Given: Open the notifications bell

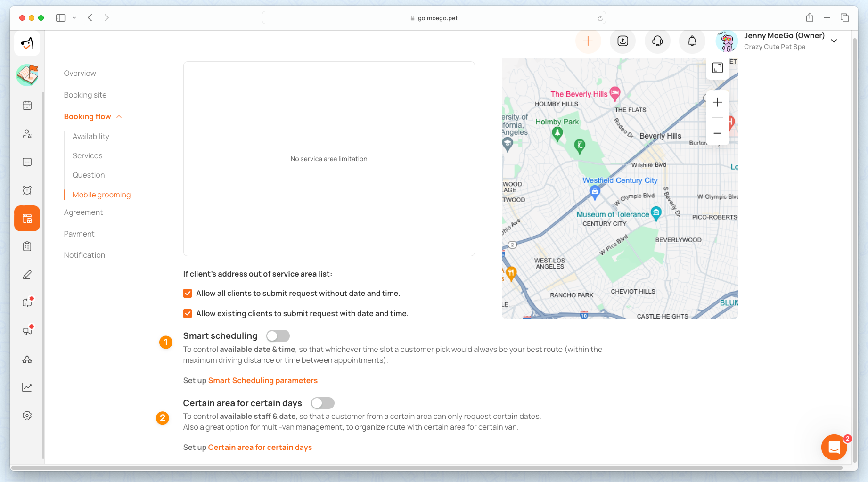Looking at the screenshot, I should click(692, 41).
